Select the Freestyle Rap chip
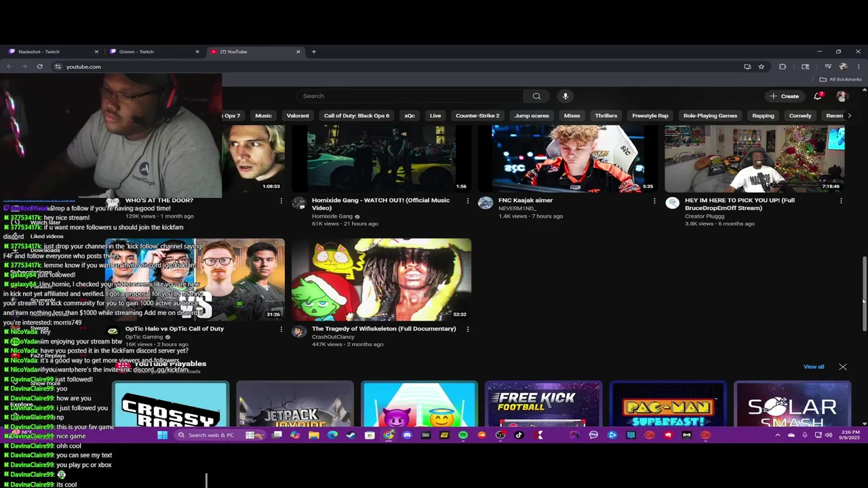The image size is (868, 488). [x=650, y=116]
